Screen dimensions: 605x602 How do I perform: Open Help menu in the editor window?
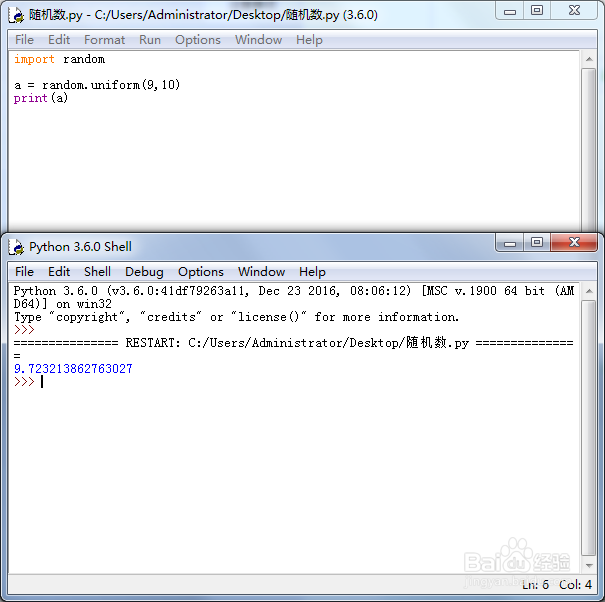[x=309, y=40]
